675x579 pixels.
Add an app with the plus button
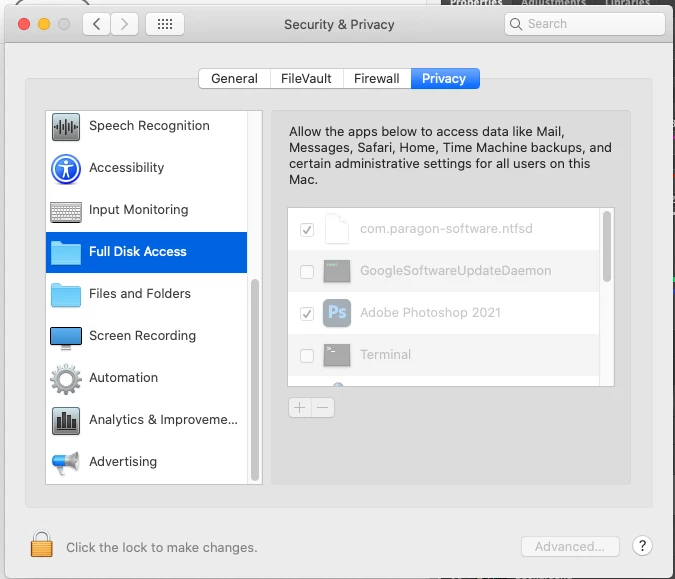[300, 407]
